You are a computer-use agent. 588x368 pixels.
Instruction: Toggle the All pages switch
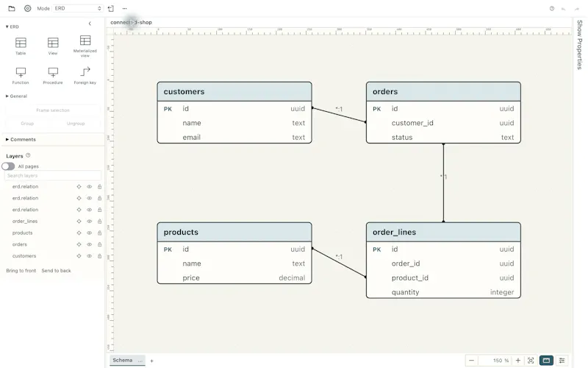coord(8,166)
